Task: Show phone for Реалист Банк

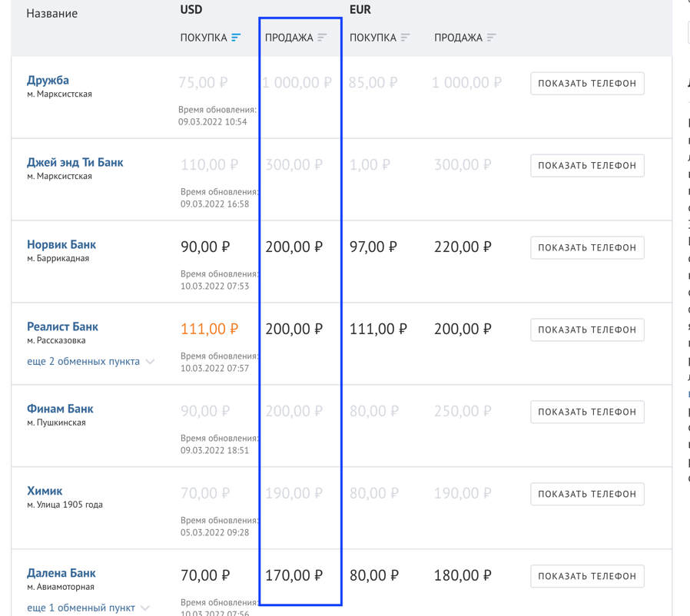Action: [x=587, y=330]
